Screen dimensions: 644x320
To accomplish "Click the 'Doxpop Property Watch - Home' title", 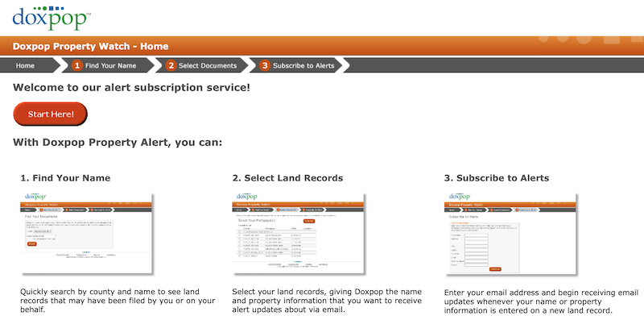I will [90, 46].
